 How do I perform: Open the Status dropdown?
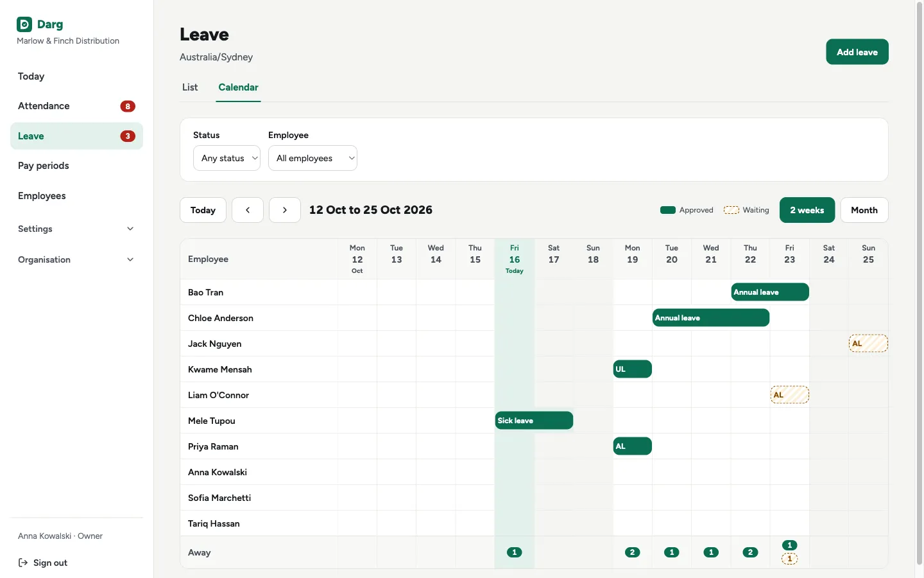pos(227,158)
